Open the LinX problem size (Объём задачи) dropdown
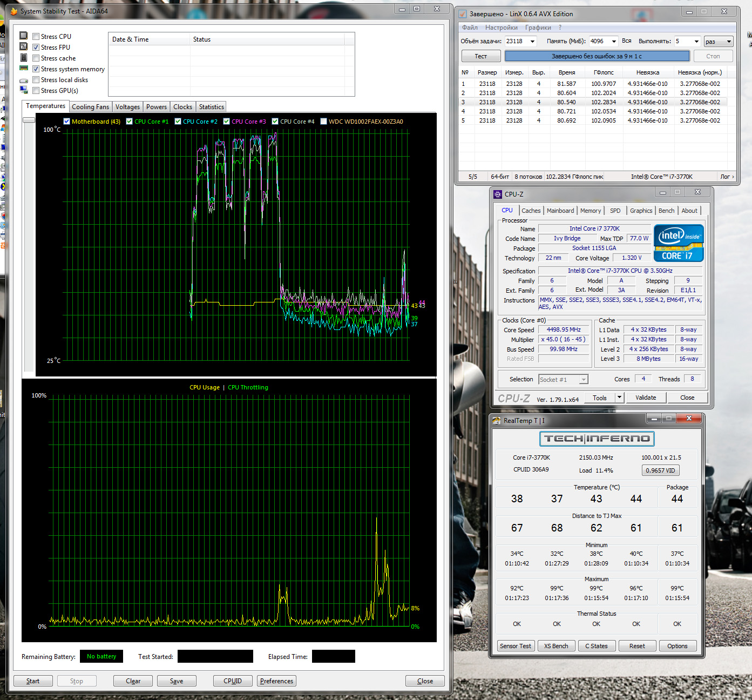 [532, 41]
